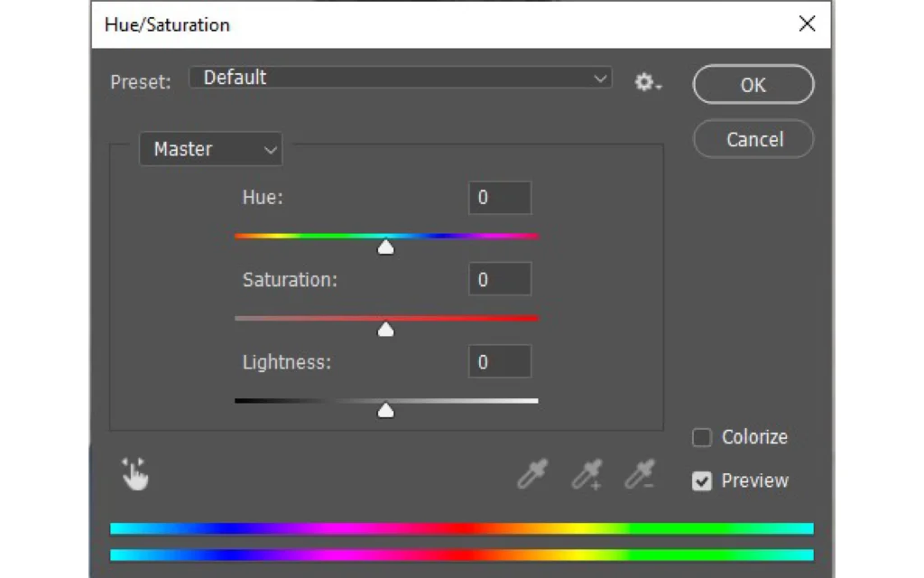
Task: Dismiss the dialog with Cancel
Action: point(753,139)
